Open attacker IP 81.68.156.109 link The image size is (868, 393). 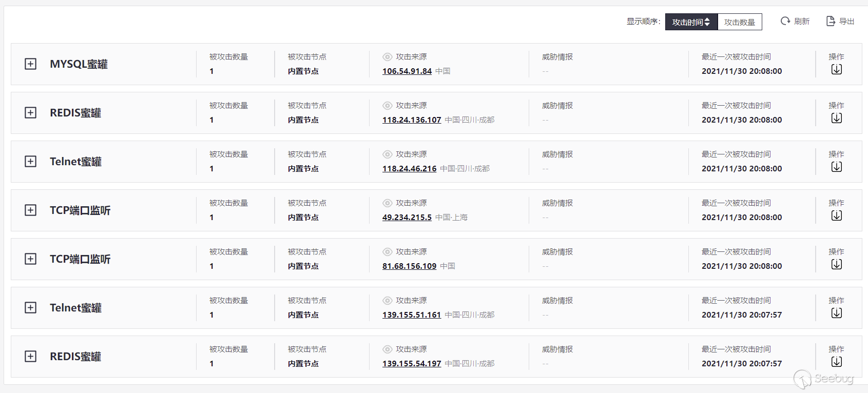pos(409,266)
